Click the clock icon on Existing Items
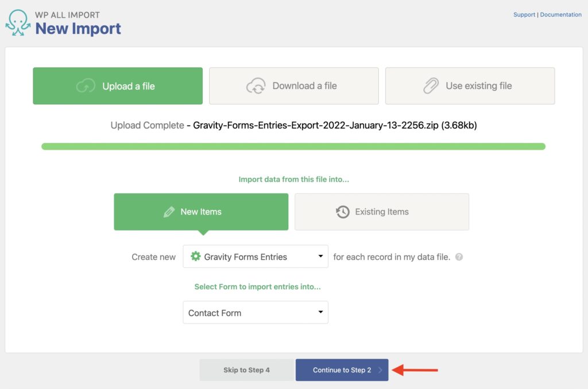This screenshot has width=588, height=389. pos(343,212)
